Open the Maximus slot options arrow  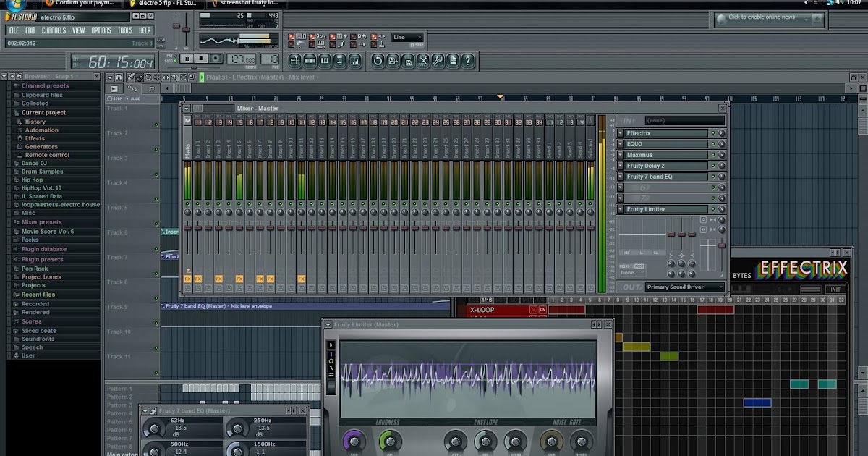621,155
